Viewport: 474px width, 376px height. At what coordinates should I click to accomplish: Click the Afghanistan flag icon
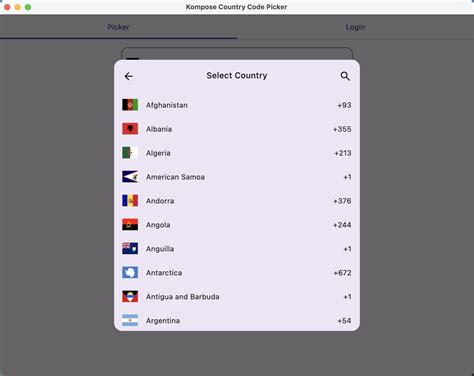click(130, 105)
